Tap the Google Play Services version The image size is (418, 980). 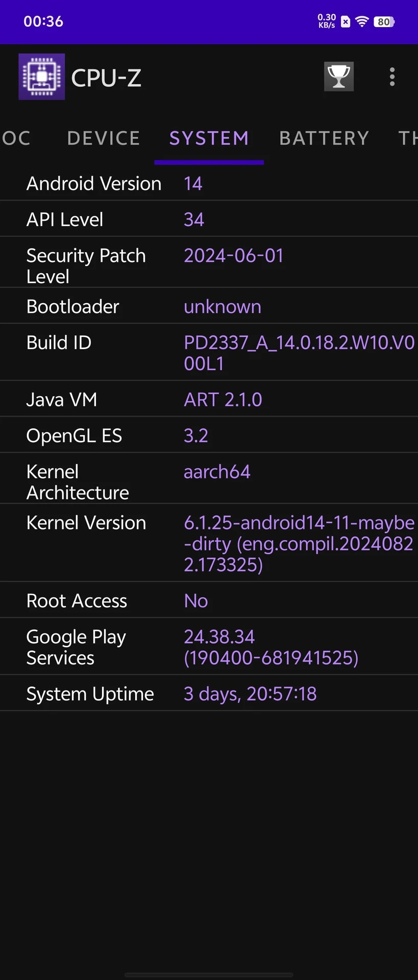(271, 647)
